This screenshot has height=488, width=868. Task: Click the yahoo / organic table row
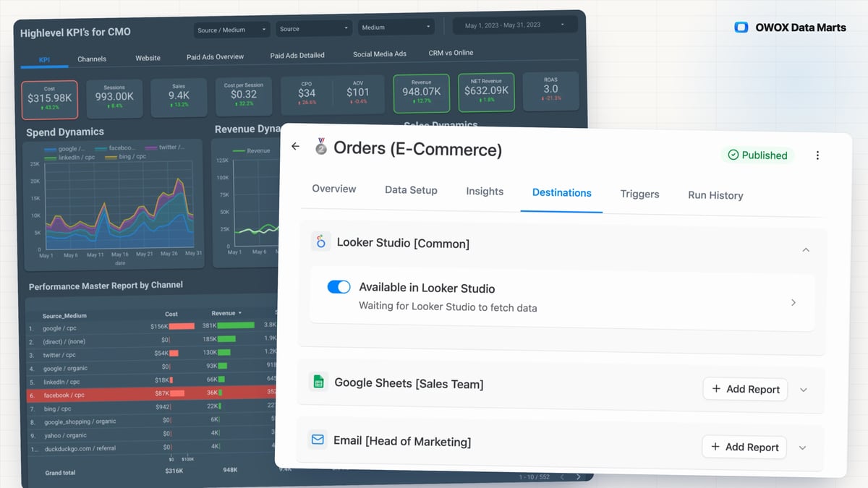click(152, 435)
